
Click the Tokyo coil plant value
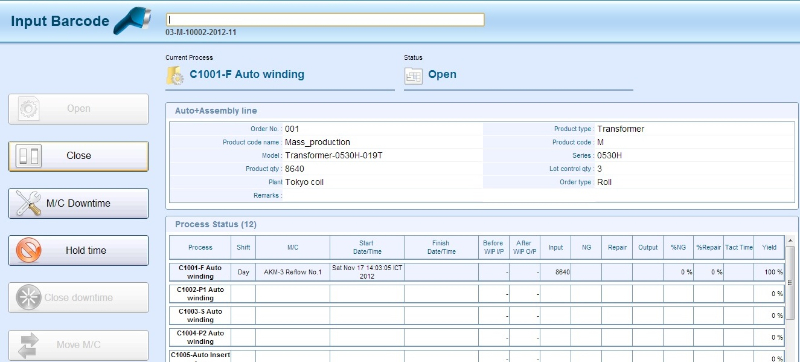pos(304,182)
